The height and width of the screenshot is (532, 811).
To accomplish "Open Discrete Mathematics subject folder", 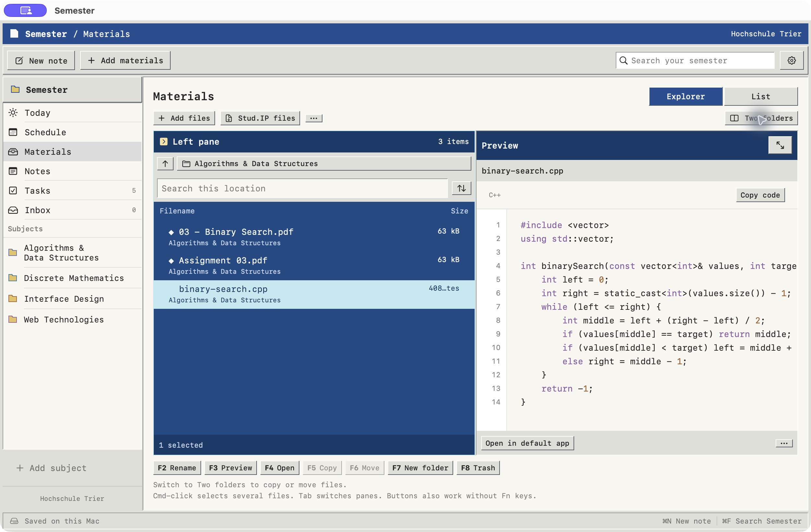I will tap(73, 278).
